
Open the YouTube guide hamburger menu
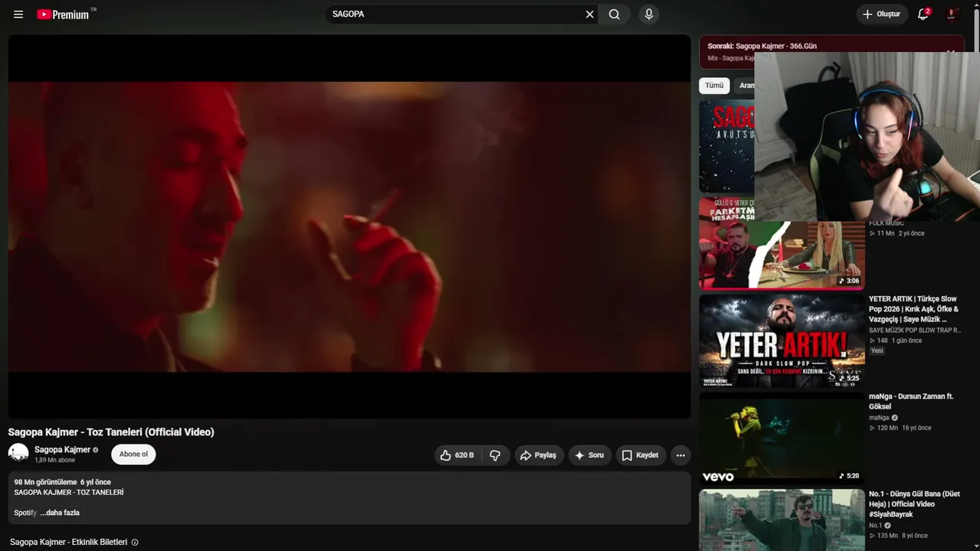18,15
